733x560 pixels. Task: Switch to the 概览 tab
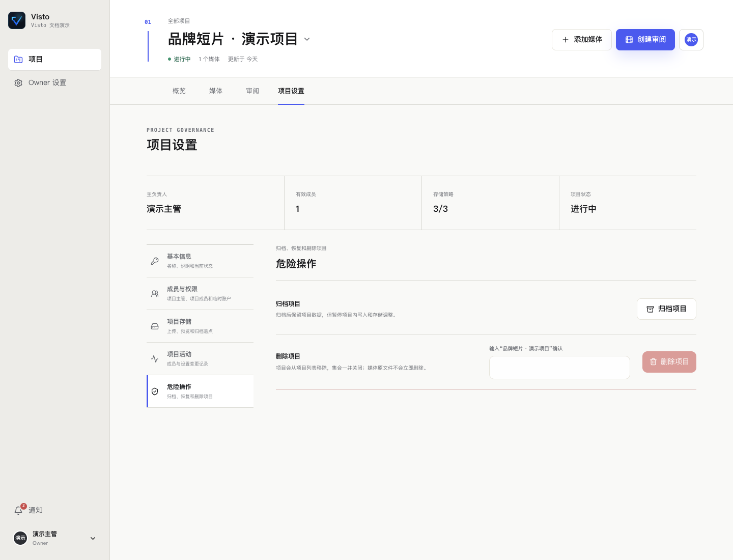(x=179, y=91)
